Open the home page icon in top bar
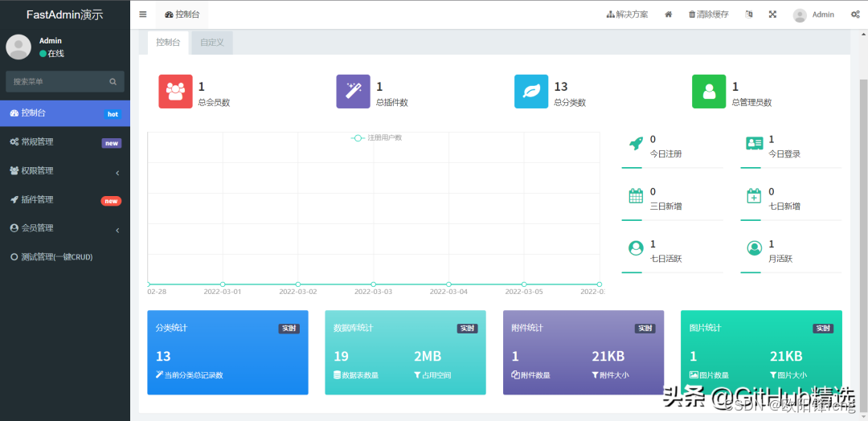 click(x=668, y=14)
